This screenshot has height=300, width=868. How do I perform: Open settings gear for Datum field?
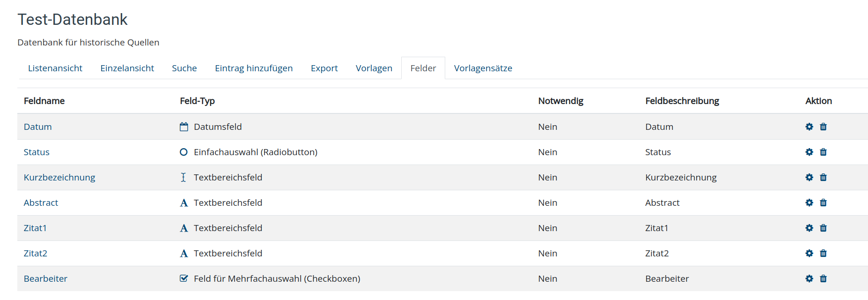809,127
